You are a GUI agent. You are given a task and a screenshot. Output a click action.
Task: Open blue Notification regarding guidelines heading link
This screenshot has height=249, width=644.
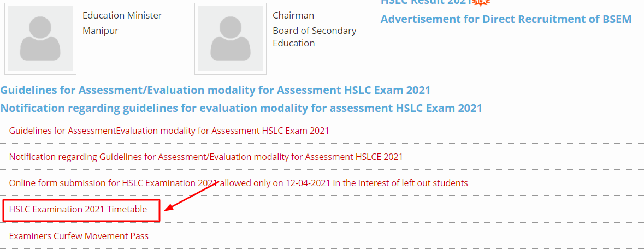tap(241, 108)
